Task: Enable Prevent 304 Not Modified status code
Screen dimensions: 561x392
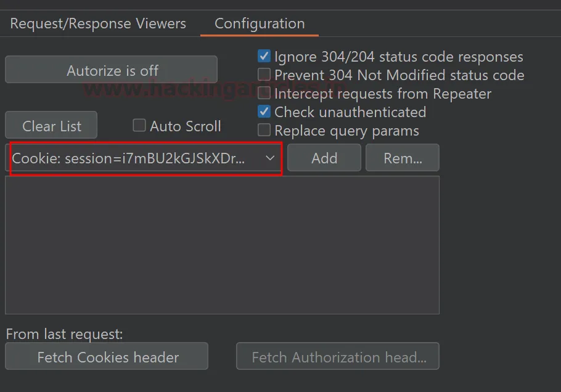Action: click(x=264, y=75)
